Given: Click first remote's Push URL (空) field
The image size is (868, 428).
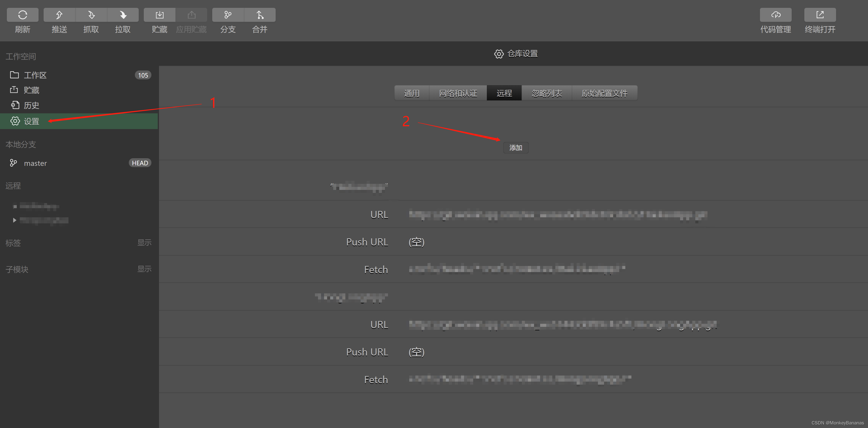Looking at the screenshot, I should point(416,242).
